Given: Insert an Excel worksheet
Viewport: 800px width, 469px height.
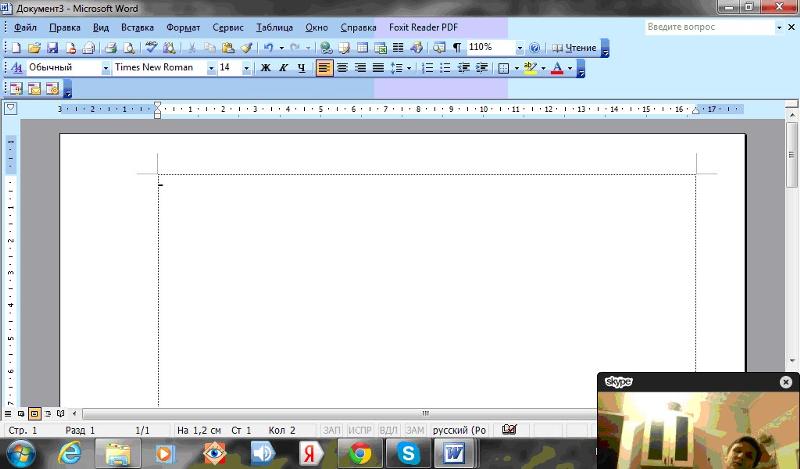Looking at the screenshot, I should coord(380,48).
